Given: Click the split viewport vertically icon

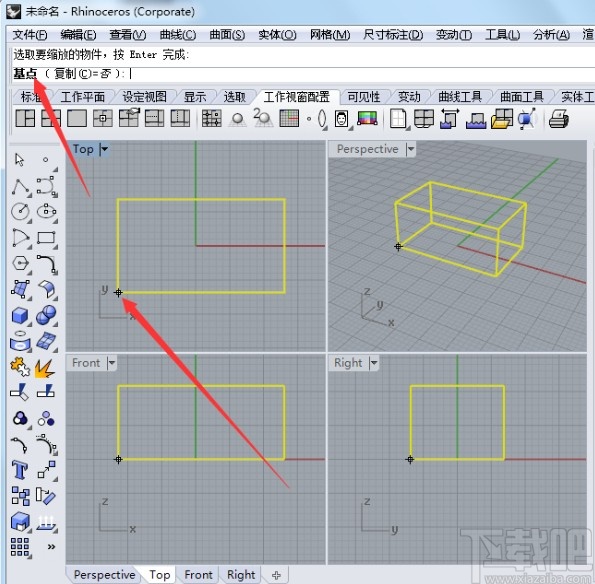Looking at the screenshot, I should 181,118.
